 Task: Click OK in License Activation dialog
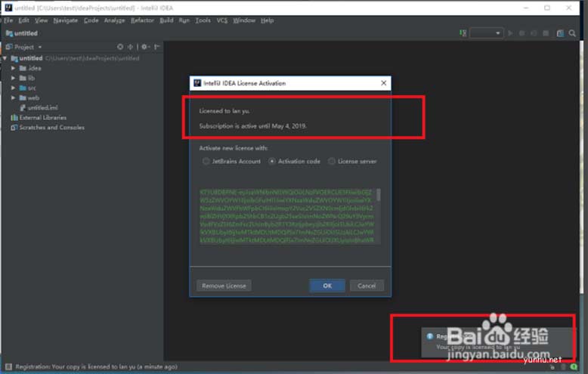[x=327, y=286]
